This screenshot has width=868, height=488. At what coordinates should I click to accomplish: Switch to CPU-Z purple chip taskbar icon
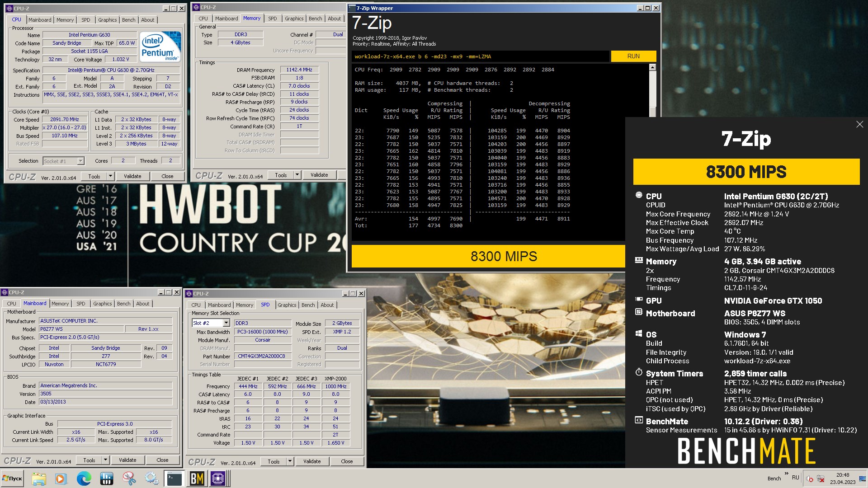pyautogui.click(x=218, y=479)
